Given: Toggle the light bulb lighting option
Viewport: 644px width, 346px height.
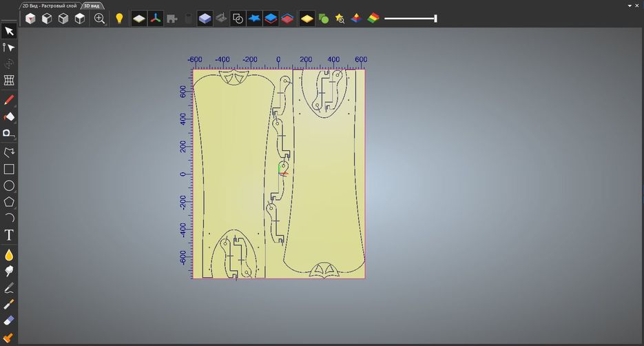Looking at the screenshot, I should pos(119,19).
